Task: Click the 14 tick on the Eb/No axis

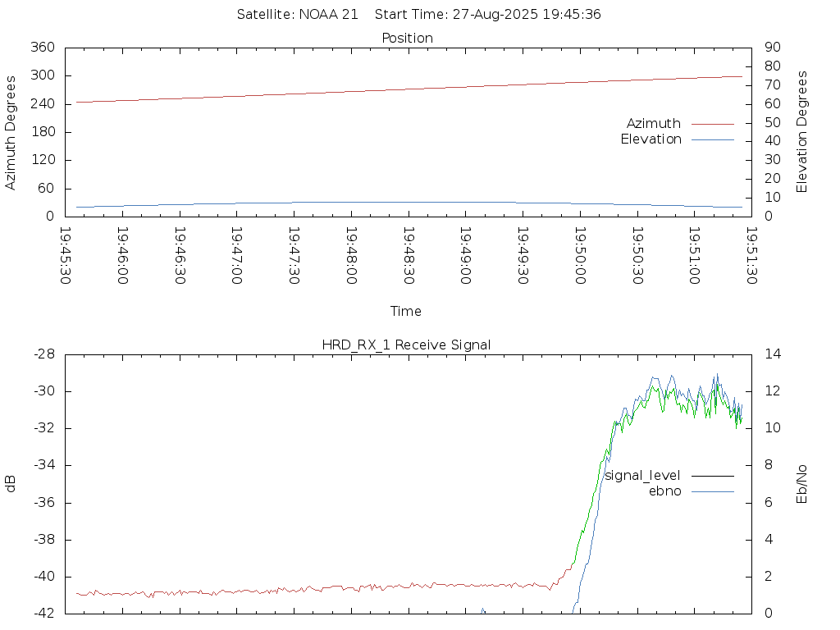Action: (773, 354)
